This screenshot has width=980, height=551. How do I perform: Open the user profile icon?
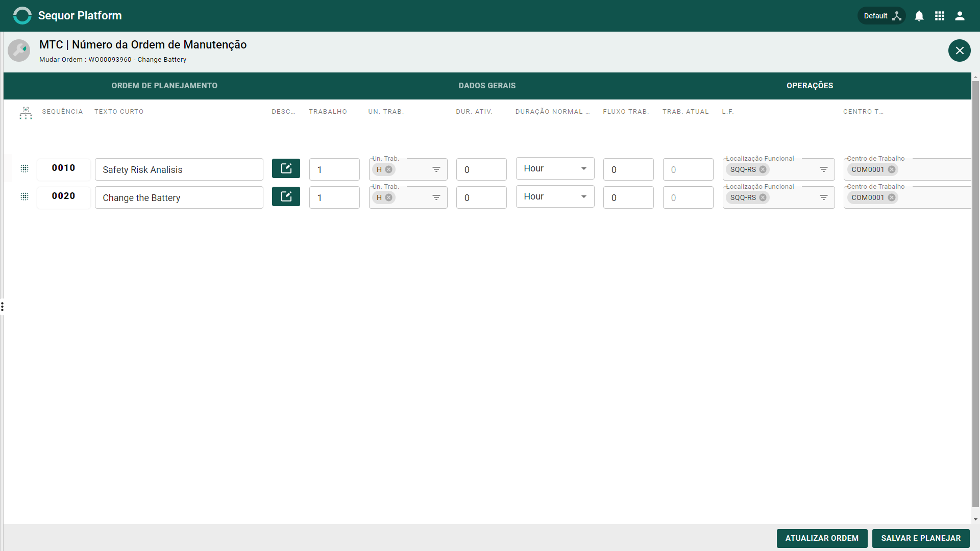pos(960,16)
